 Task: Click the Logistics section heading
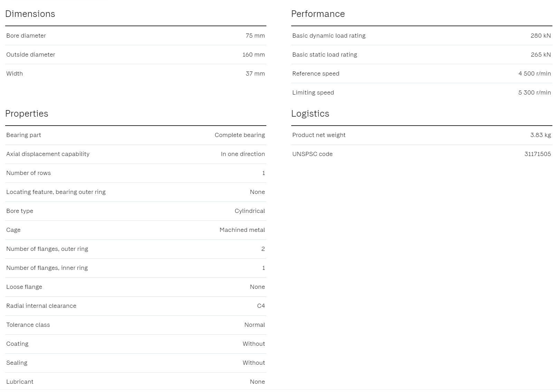(310, 114)
